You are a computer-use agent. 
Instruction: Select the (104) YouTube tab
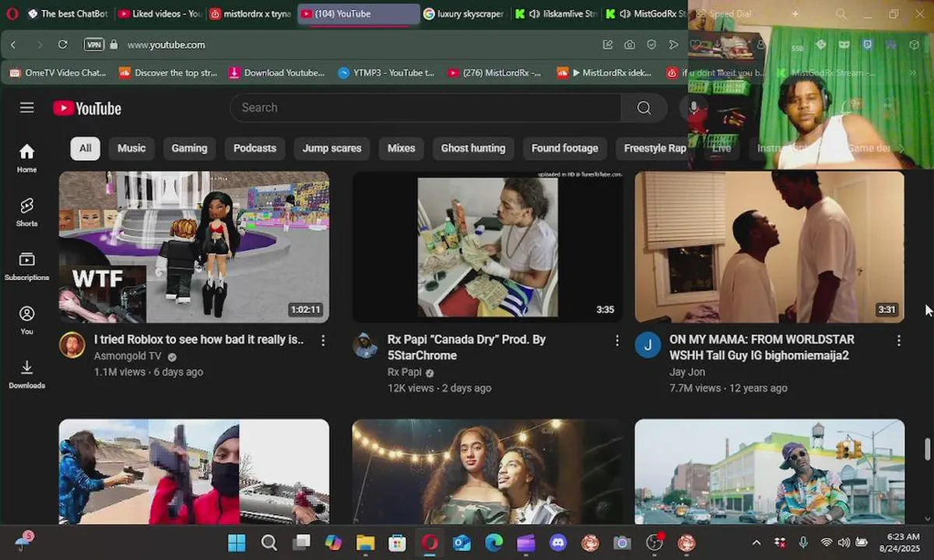(358, 14)
